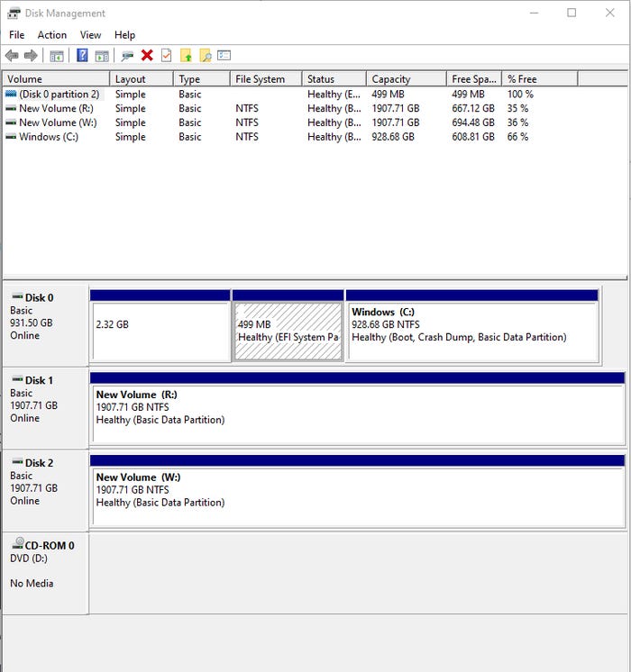Maximize the Disk Management window
631x672 pixels.
tap(572, 13)
